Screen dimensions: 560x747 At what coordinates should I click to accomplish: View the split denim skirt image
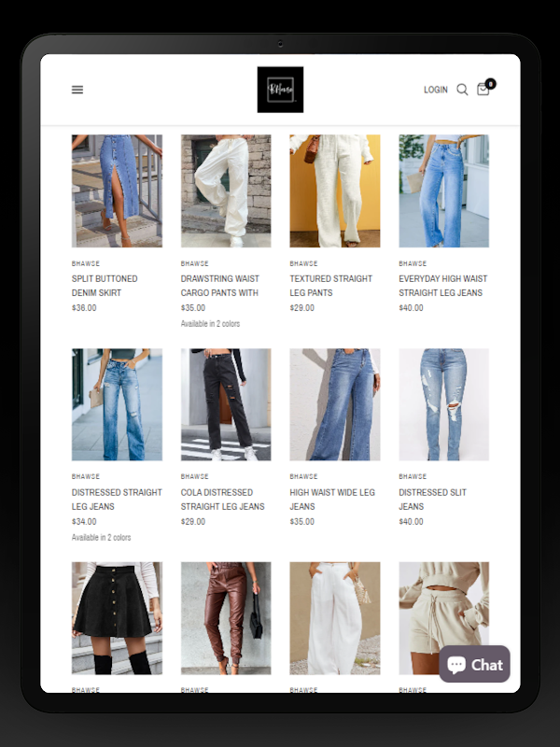pyautogui.click(x=117, y=190)
